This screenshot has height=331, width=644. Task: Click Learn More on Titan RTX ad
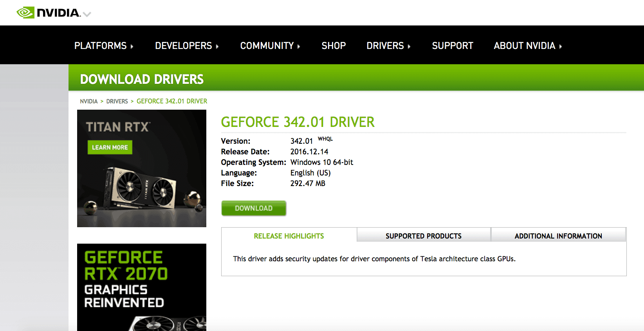pyautogui.click(x=110, y=147)
